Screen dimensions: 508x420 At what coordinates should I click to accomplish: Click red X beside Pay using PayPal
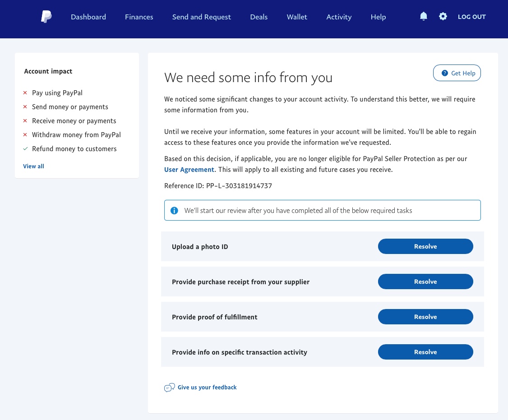coord(25,93)
